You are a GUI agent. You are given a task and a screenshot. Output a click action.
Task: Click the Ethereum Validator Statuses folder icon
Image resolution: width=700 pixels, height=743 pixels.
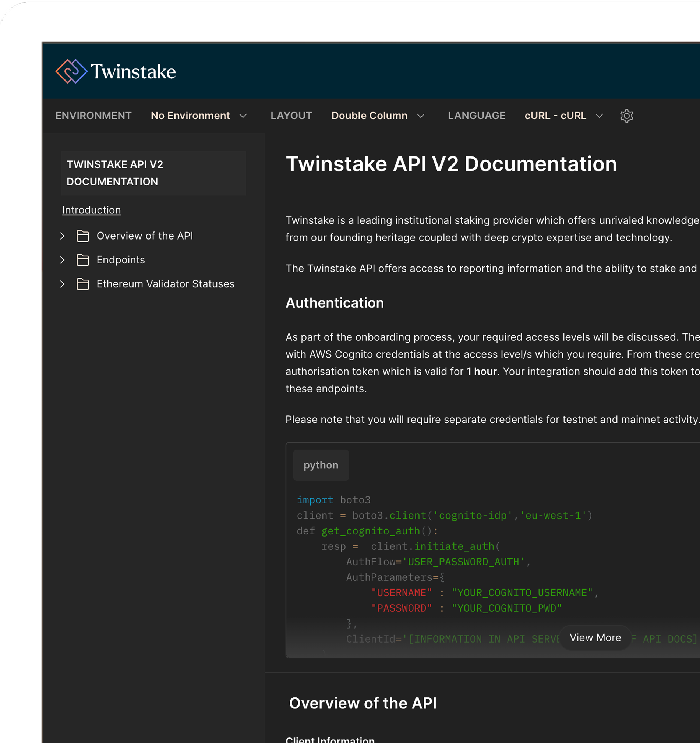click(82, 284)
